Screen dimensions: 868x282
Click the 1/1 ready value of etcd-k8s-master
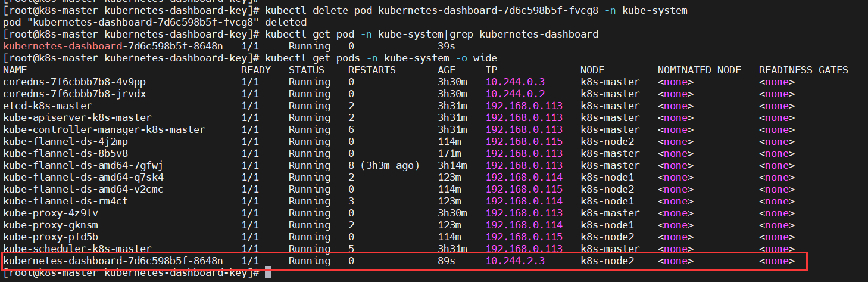coord(250,106)
